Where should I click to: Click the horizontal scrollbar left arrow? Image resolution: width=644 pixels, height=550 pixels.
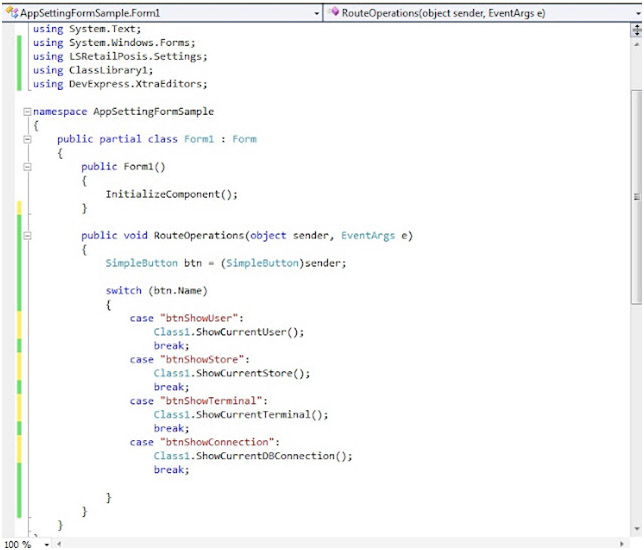[59, 543]
